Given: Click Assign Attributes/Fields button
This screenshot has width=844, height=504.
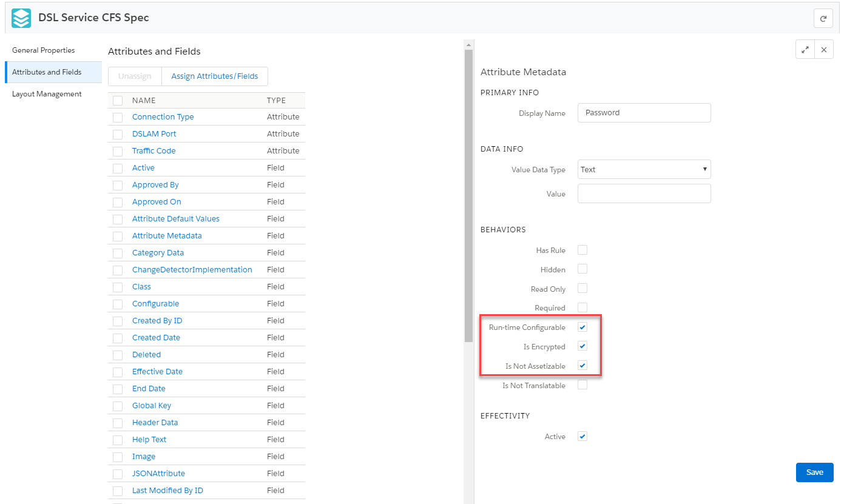Looking at the screenshot, I should point(215,76).
